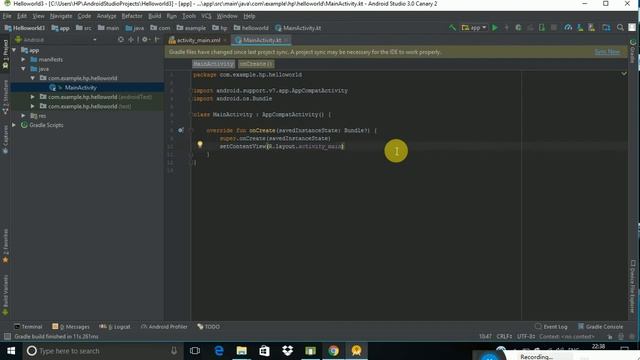The height and width of the screenshot is (360, 640).
Task: Open the Messages tool window
Action: (71, 327)
